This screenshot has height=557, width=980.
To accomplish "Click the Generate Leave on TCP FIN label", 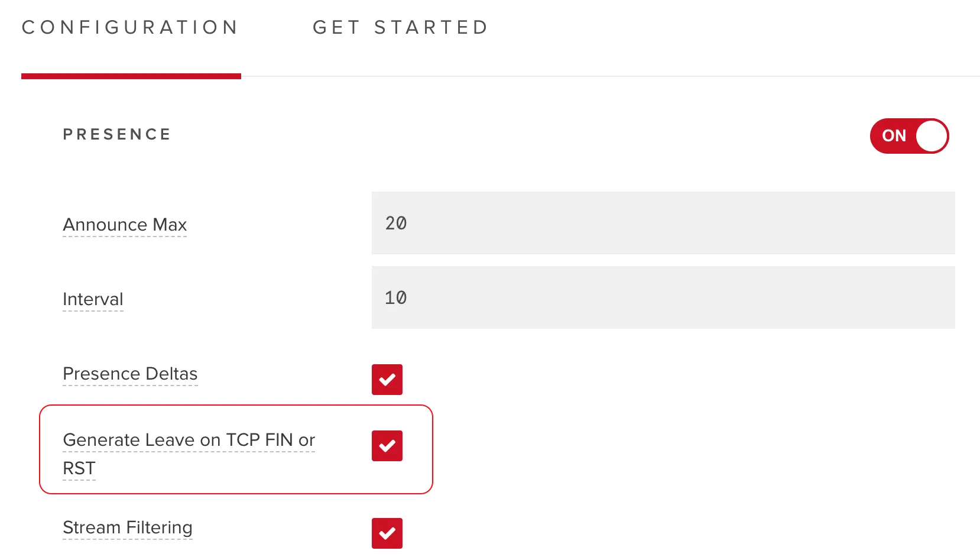I will pyautogui.click(x=189, y=454).
